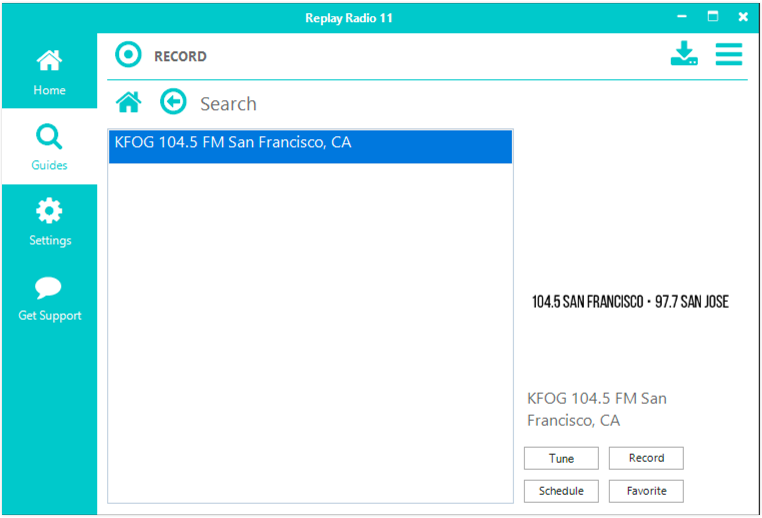
Task: Maximize the Replay Radio window
Action: [712, 17]
